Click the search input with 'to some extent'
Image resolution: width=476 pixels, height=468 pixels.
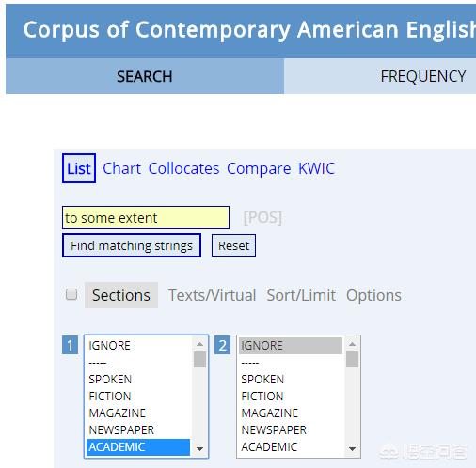[146, 217]
